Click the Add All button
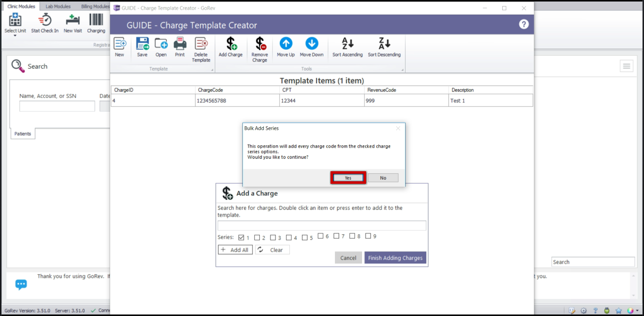 click(x=235, y=250)
